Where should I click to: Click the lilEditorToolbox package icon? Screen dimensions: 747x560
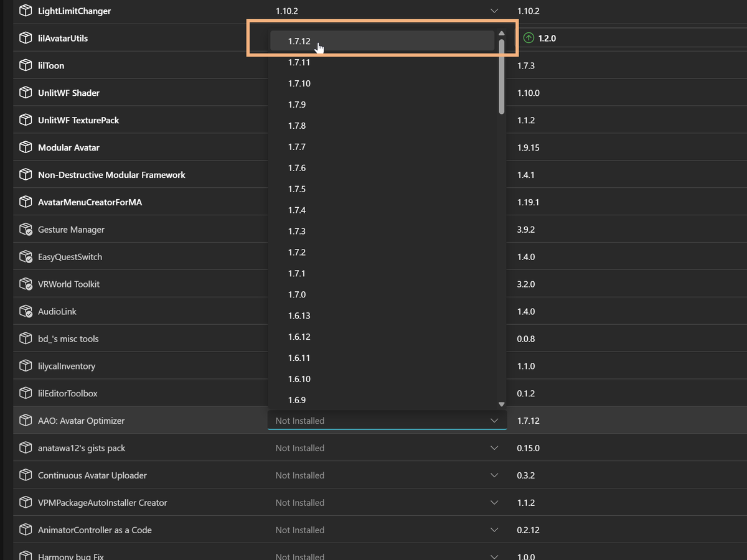point(26,393)
